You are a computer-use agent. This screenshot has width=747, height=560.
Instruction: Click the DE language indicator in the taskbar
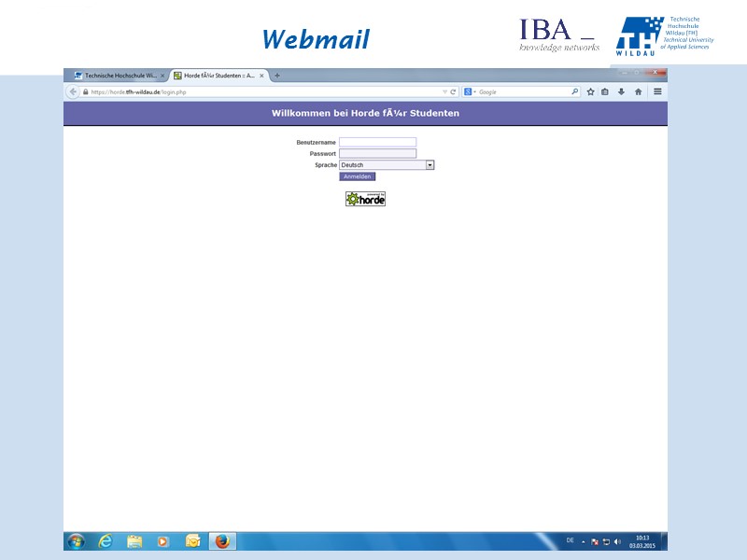click(570, 541)
